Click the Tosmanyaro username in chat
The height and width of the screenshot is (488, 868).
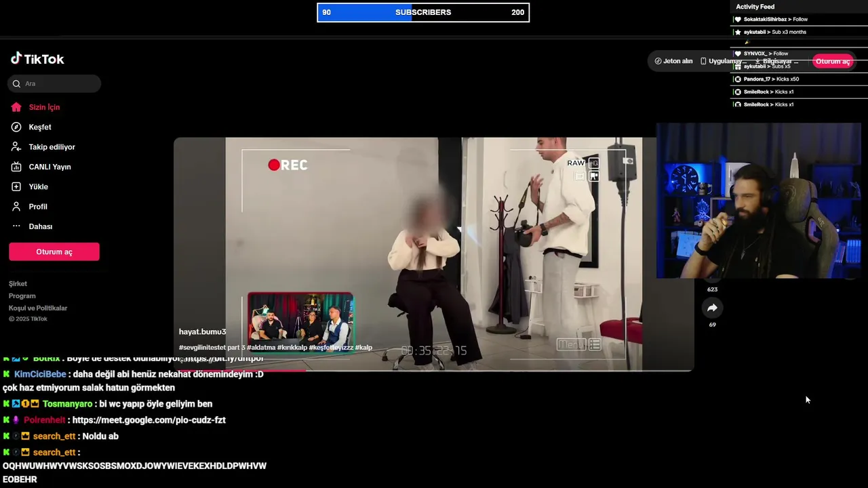[x=67, y=404]
